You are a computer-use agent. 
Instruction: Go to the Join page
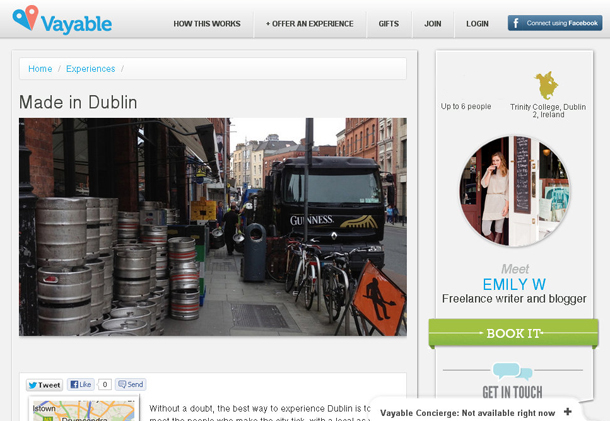pos(433,24)
